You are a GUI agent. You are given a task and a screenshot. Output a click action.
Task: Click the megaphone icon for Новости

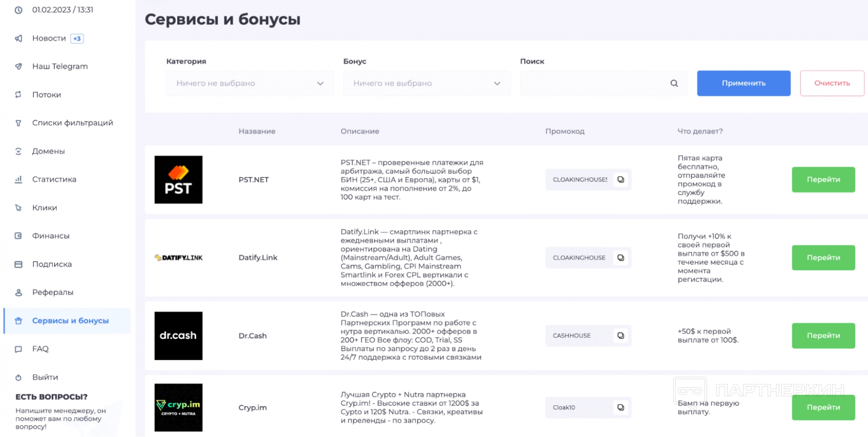(19, 38)
